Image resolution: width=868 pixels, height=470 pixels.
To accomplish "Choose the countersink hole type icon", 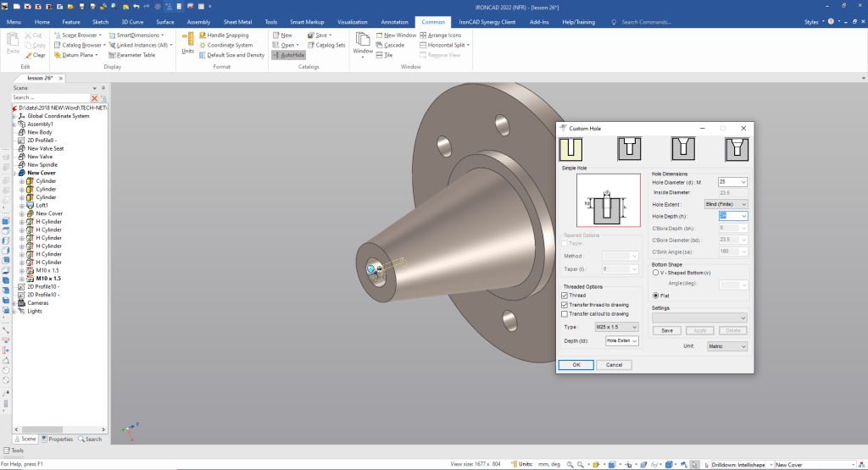I will 682,149.
